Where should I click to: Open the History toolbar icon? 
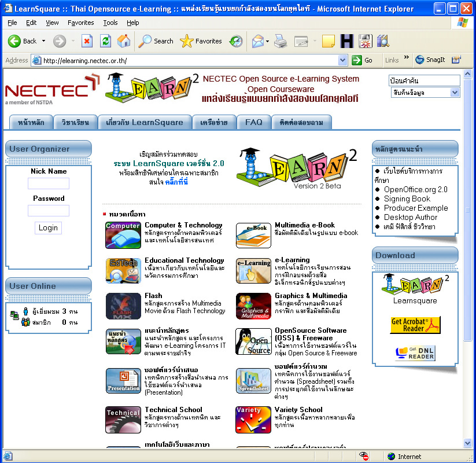pyautogui.click(x=236, y=41)
